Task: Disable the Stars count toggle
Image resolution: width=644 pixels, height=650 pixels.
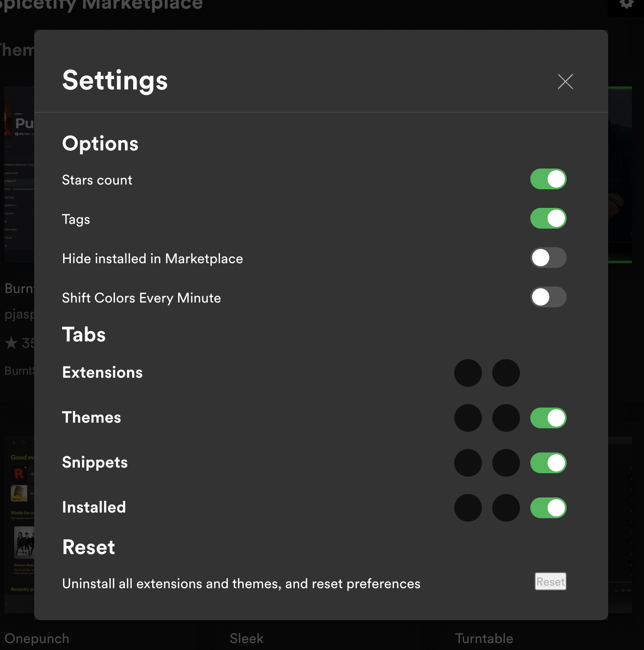Action: pyautogui.click(x=548, y=179)
